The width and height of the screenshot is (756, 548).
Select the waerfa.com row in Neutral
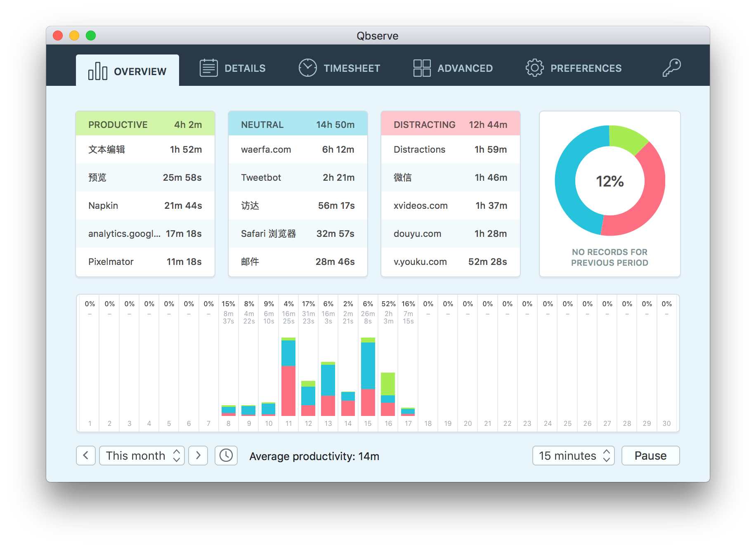pos(298,149)
